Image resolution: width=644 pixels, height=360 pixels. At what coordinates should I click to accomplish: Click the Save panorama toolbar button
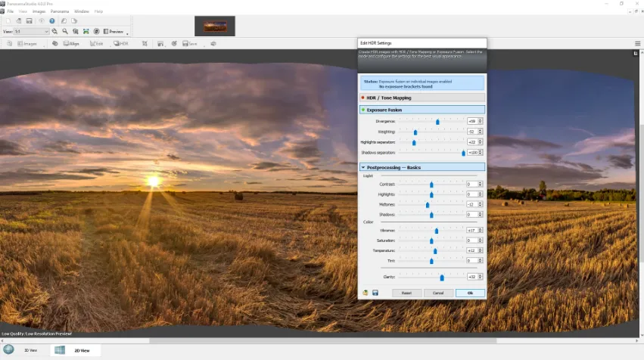[190, 44]
